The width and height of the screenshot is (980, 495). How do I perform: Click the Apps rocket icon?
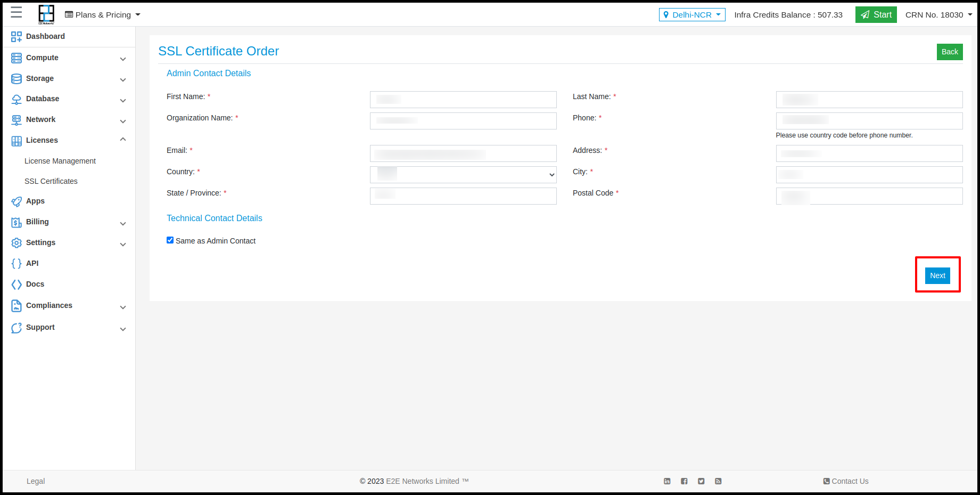tap(17, 201)
